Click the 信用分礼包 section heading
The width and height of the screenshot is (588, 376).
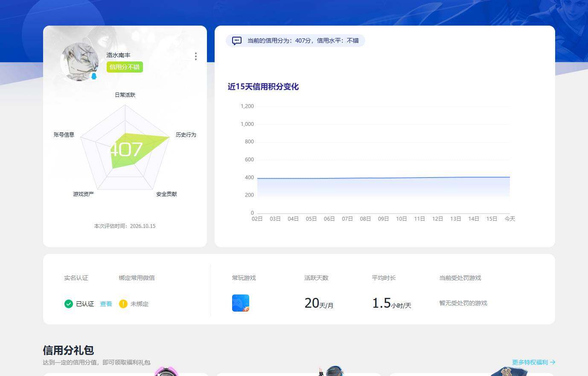click(x=68, y=350)
